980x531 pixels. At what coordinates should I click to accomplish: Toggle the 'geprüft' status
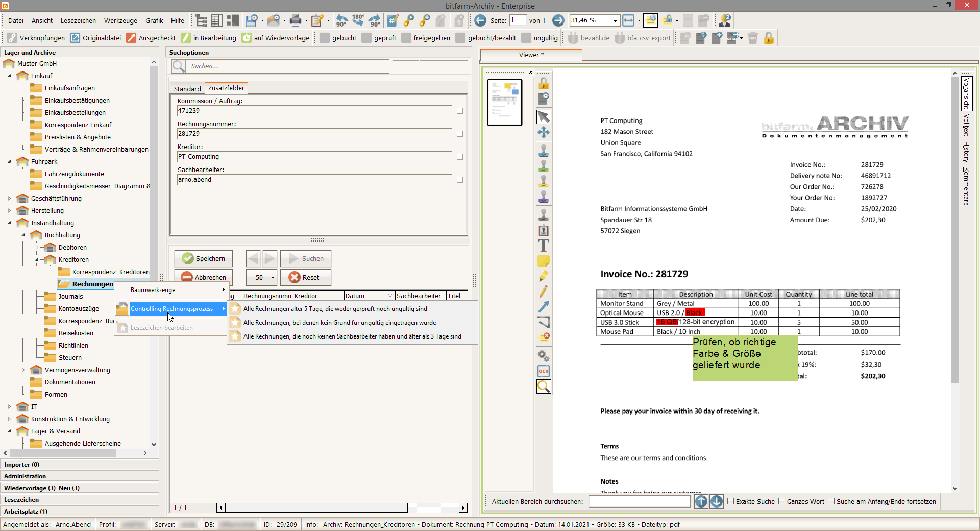click(379, 38)
